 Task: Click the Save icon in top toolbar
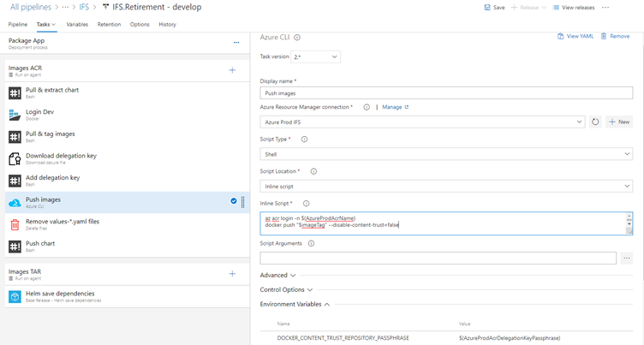pyautogui.click(x=487, y=8)
